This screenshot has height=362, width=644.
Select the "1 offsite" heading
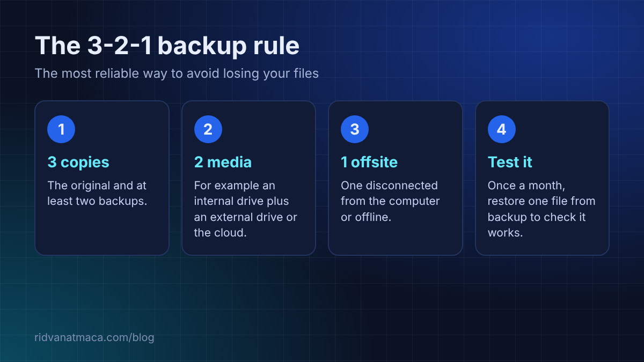pos(369,162)
